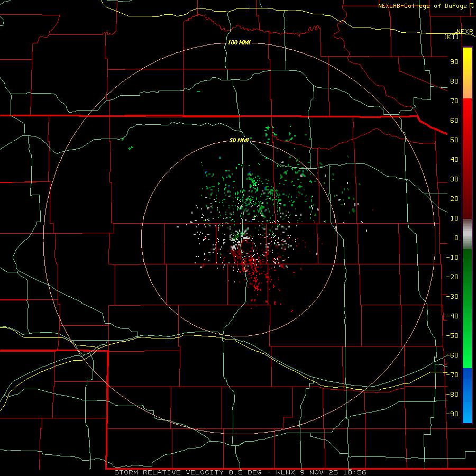Click the gray zero-velocity segment of the color bar
This screenshot has height=476, width=476.
click(467, 234)
